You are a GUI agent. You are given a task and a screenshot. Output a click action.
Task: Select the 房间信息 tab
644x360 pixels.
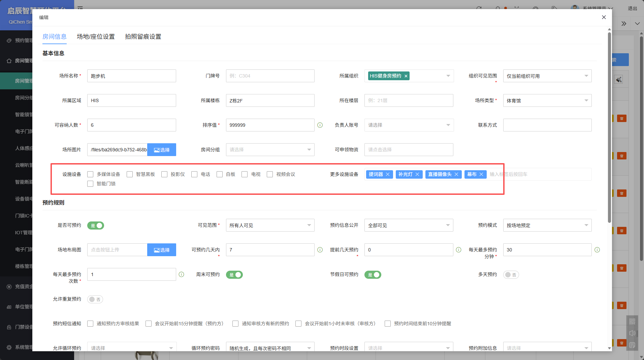pyautogui.click(x=55, y=36)
